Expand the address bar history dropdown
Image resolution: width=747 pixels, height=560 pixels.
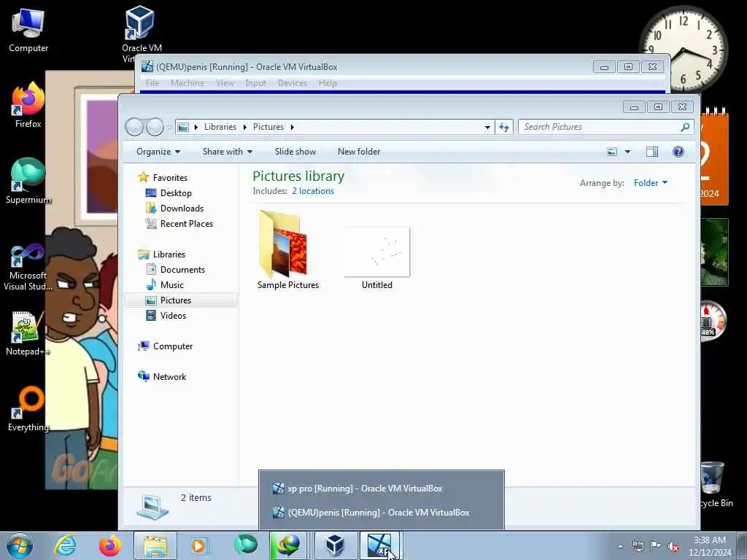[x=487, y=127]
